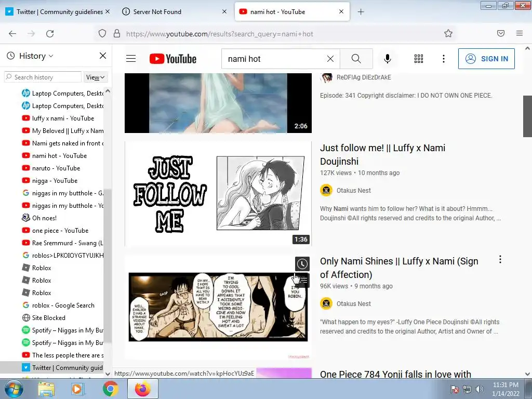This screenshot has height=399, width=532.
Task: Click the Search history field
Action: 43,77
